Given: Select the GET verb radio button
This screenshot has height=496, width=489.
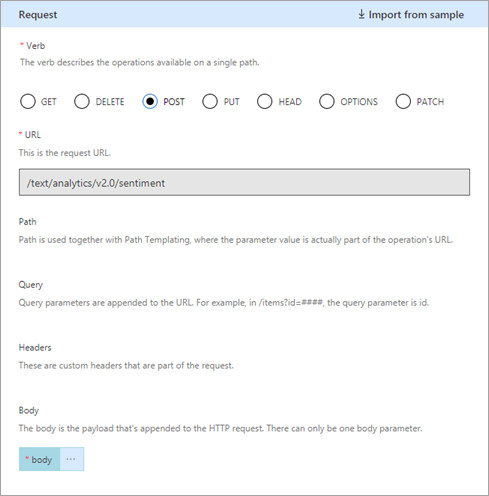Looking at the screenshot, I should (x=28, y=101).
